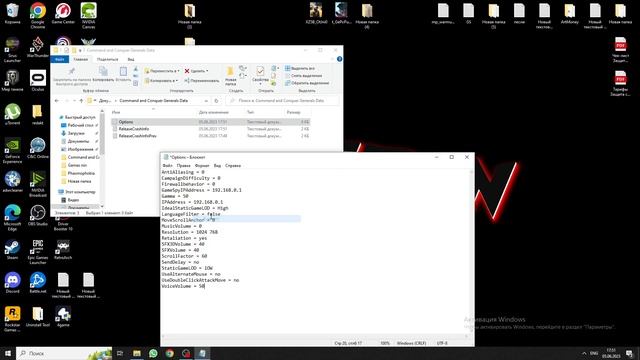
Task: Click the red Delete icon in the Explorer ribbon
Action: tap(187, 71)
